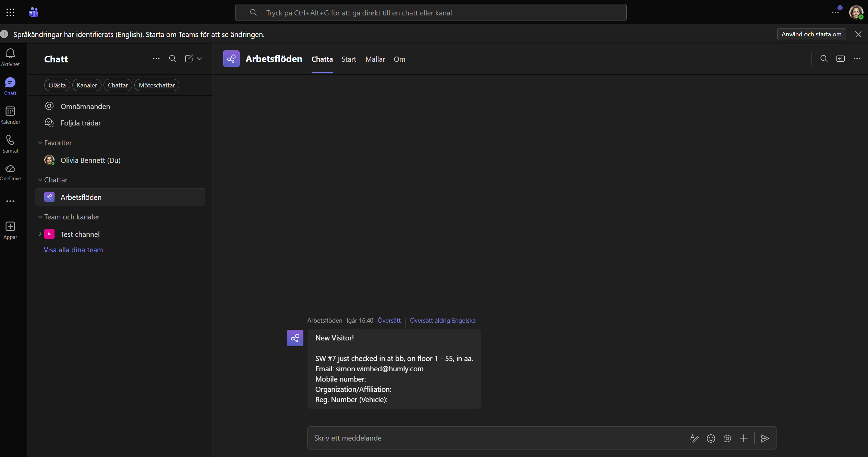Open new chat dropdown arrow
Screen dimensions: 868x457
(x=200, y=59)
